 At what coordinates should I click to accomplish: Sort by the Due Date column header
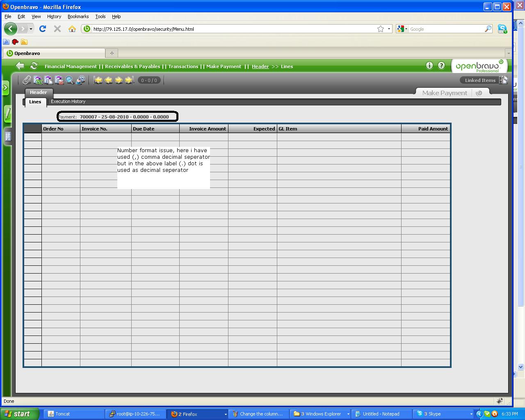pyautogui.click(x=155, y=129)
